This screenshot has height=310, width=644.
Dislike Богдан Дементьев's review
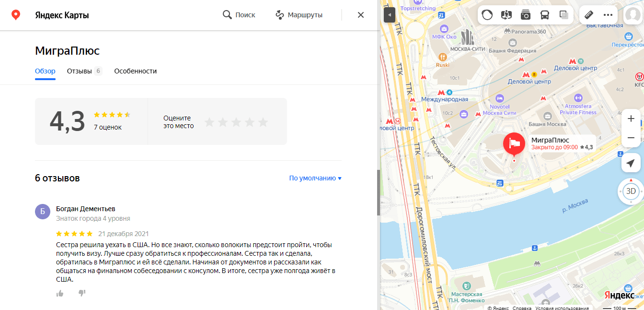82,293
